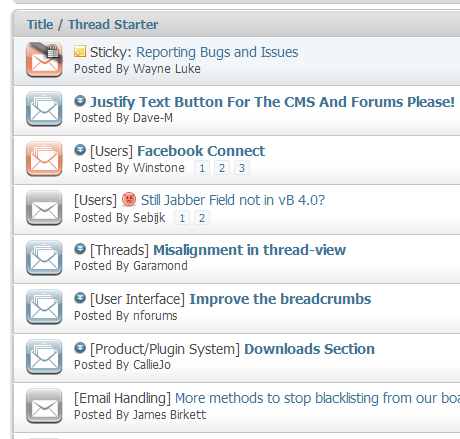The width and height of the screenshot is (460, 439).
Task: Sort threads by Title column header
Action: click(40, 24)
